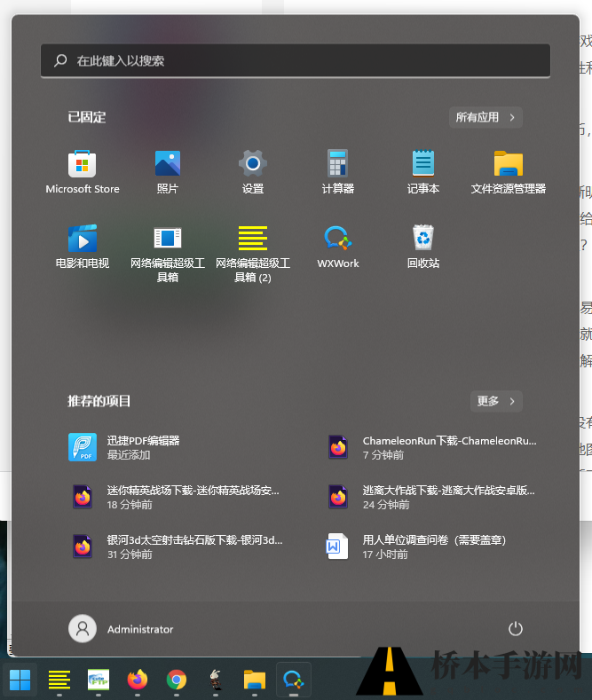The image size is (592, 700).
Task: Open 银河3d太空射击钻石版下载 recommended file
Action: [x=178, y=547]
